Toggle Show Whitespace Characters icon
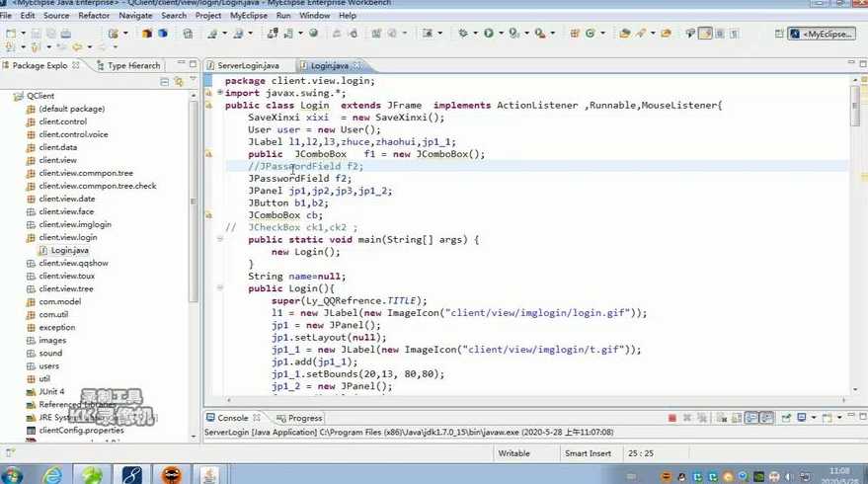This screenshot has height=484, width=868. 735,34
